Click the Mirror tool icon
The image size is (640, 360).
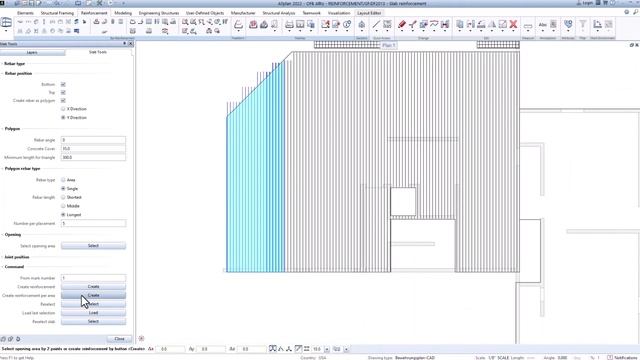(492, 25)
